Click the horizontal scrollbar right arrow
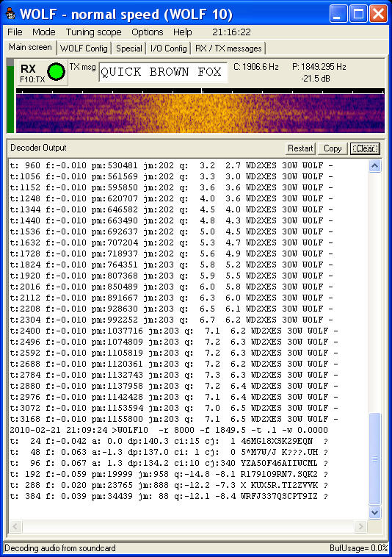Viewport: 392px width, 557px height. point(360,526)
